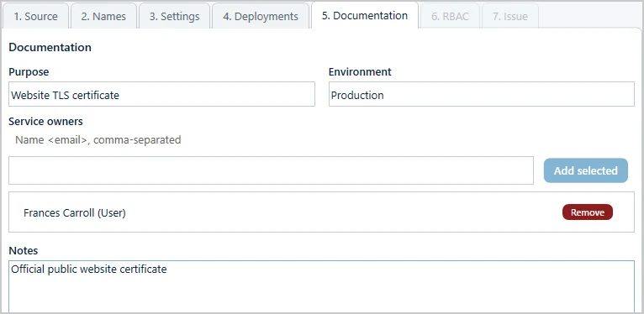Click inside the Notes text area
The image size is (644, 314).
click(322, 286)
